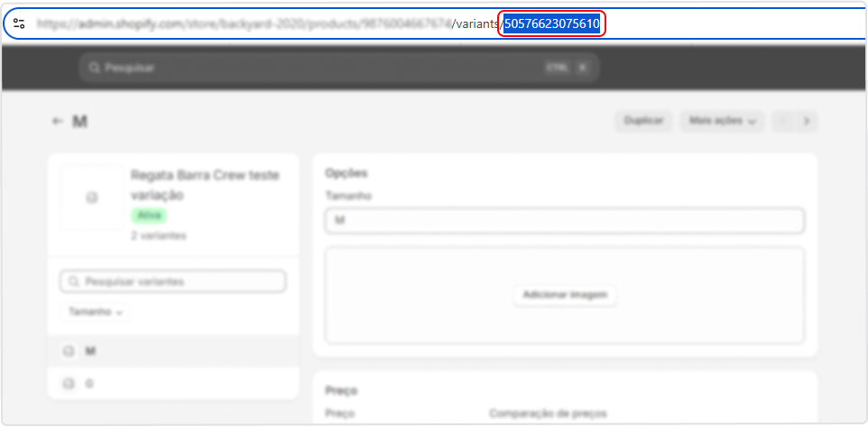
Task: Click the Preço section heading
Action: 341,391
